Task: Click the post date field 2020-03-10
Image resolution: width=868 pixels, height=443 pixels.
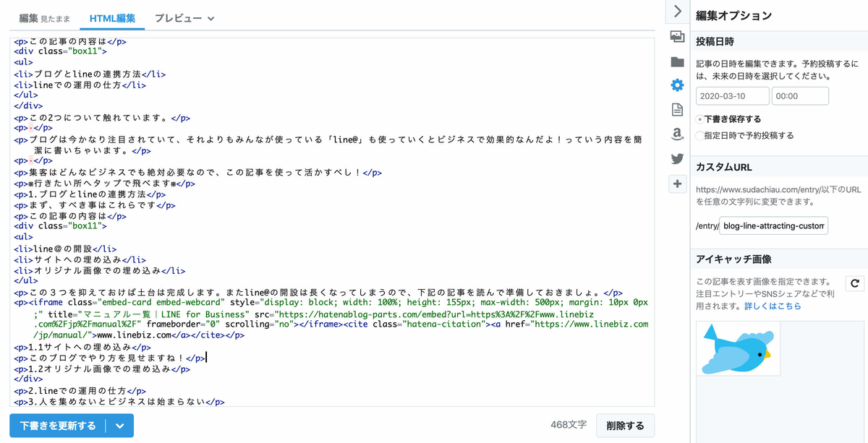Action: pyautogui.click(x=732, y=96)
